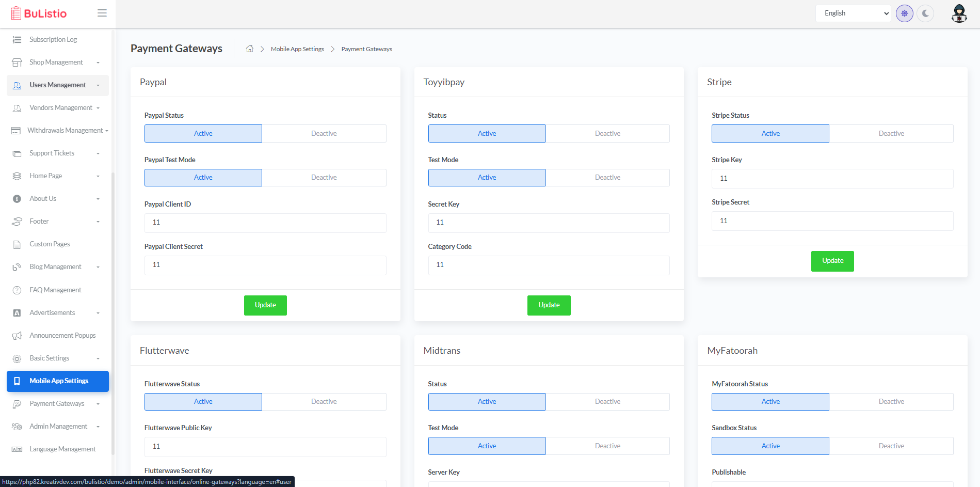Click the Announcement Popups megaphone icon
Image resolution: width=980 pixels, height=487 pixels.
[x=17, y=336]
